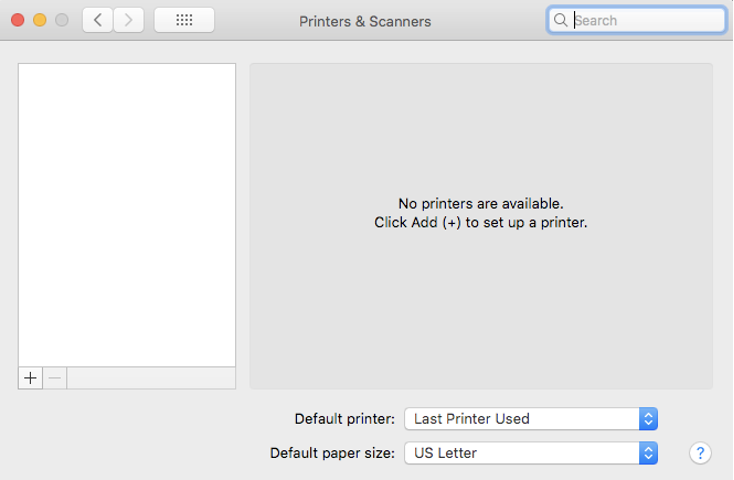
Task: Focus the Search text field
Action: coord(637,20)
